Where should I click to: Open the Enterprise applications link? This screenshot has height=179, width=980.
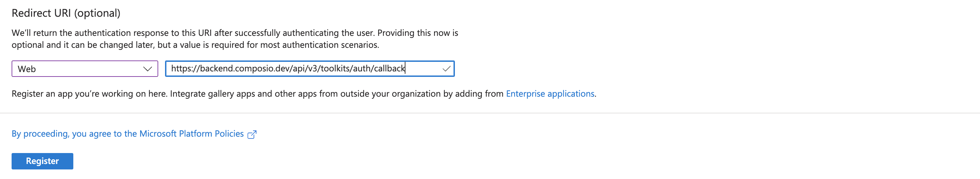[x=550, y=94]
